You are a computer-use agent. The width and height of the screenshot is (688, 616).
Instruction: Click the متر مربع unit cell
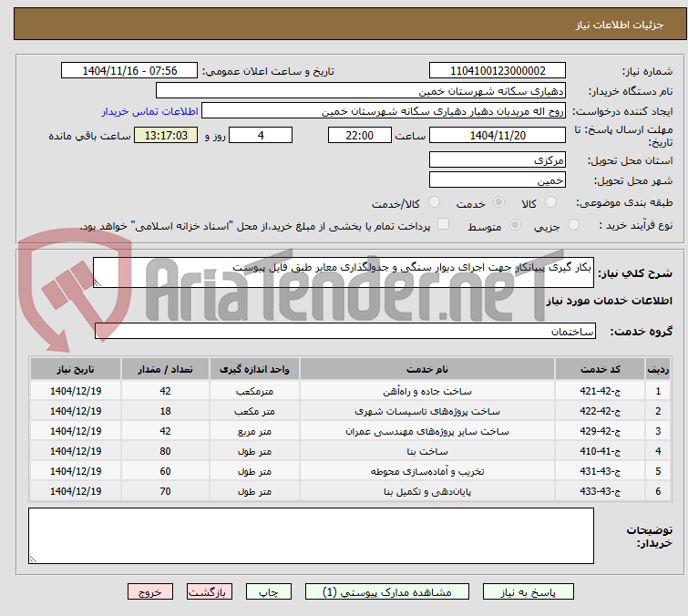point(254,431)
